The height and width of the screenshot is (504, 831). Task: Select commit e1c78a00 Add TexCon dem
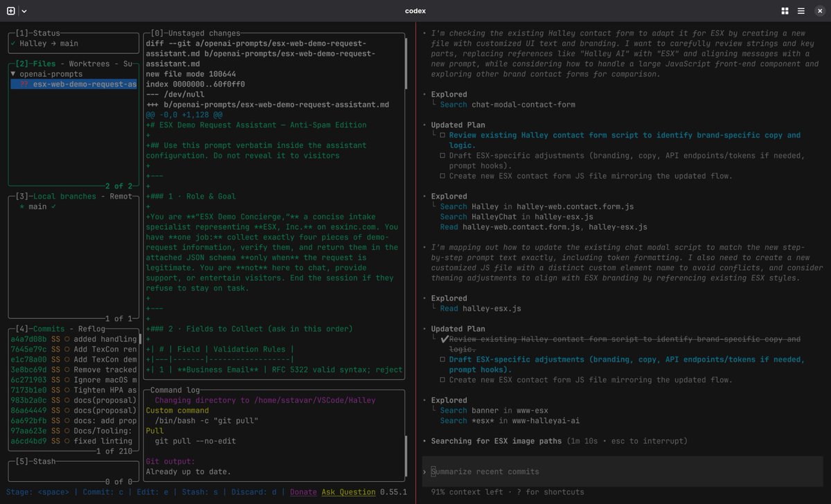pos(74,359)
